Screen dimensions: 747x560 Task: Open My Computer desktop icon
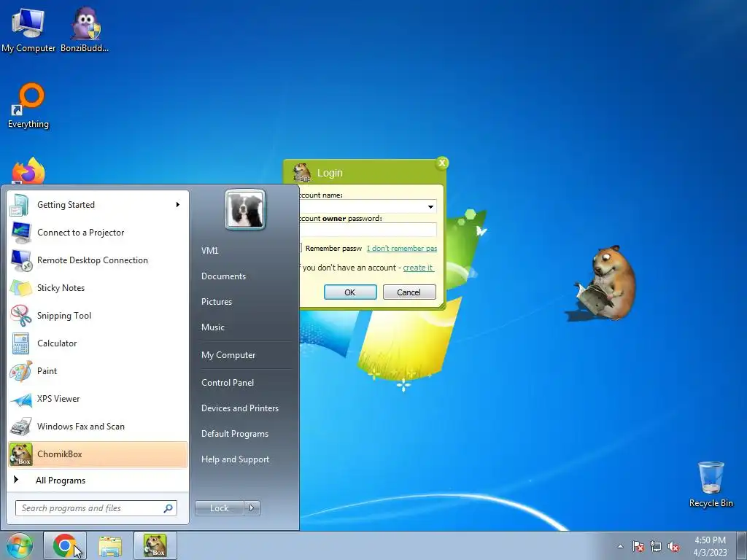(x=28, y=29)
